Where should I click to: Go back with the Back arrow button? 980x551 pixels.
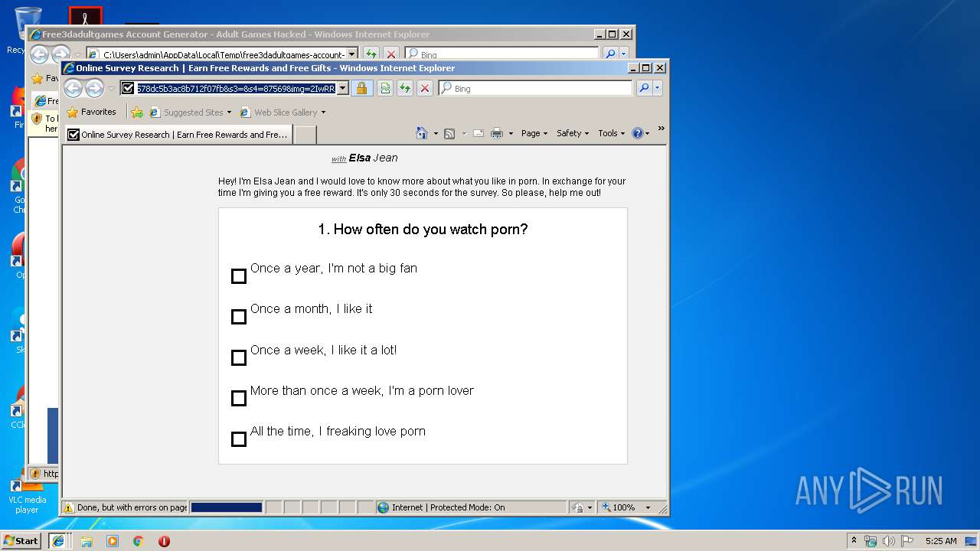tap(73, 89)
